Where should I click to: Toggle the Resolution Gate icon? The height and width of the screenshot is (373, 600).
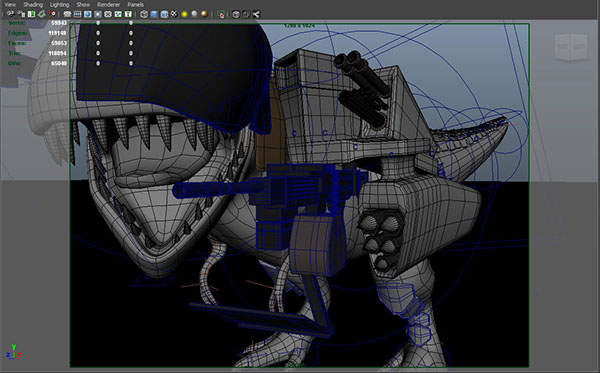88,14
